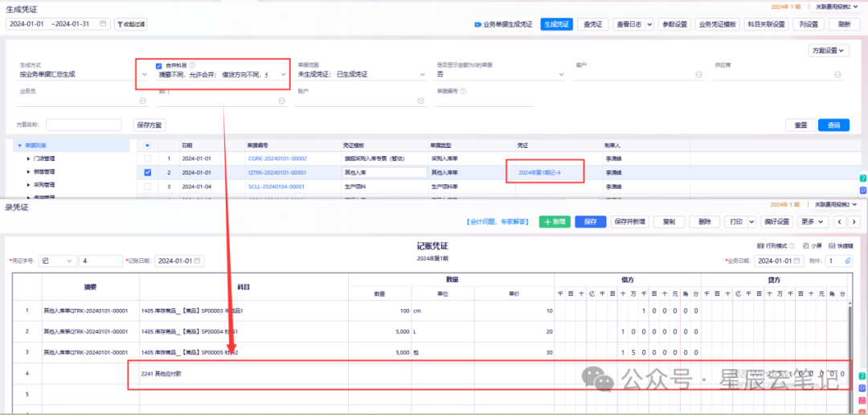Viewport: 868px width, 415px height.
Task: Open calendar for 业务日期 field
Action: tap(796, 261)
